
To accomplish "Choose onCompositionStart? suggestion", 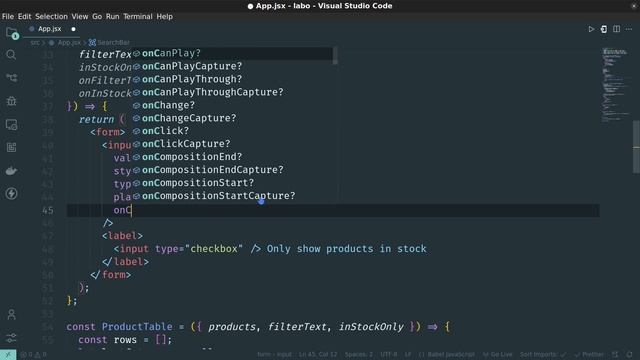I will [233, 183].
